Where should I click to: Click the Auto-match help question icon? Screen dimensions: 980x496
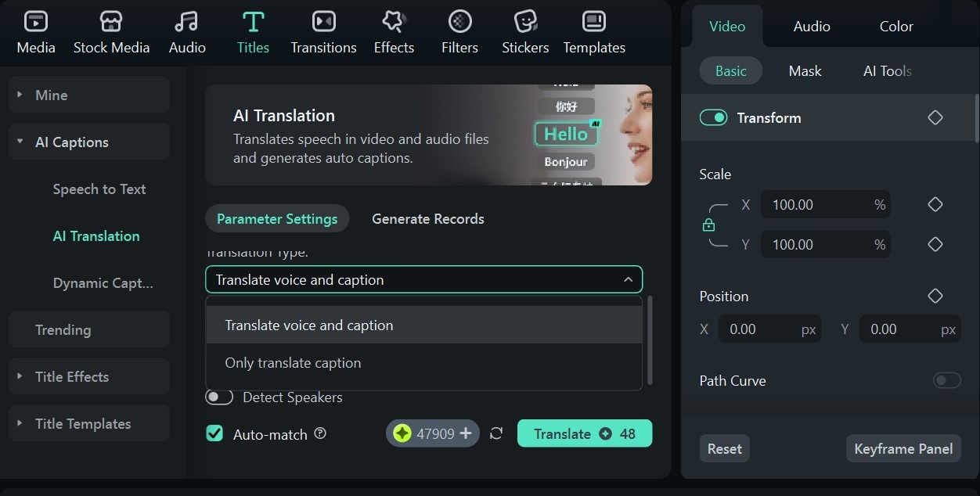pos(320,433)
